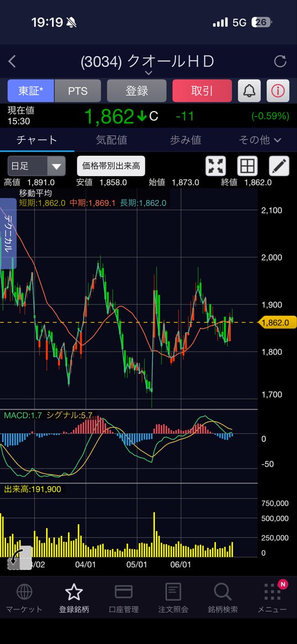Switch to the 気配値 tab
Screen dimensions: 297x644
[x=112, y=140]
